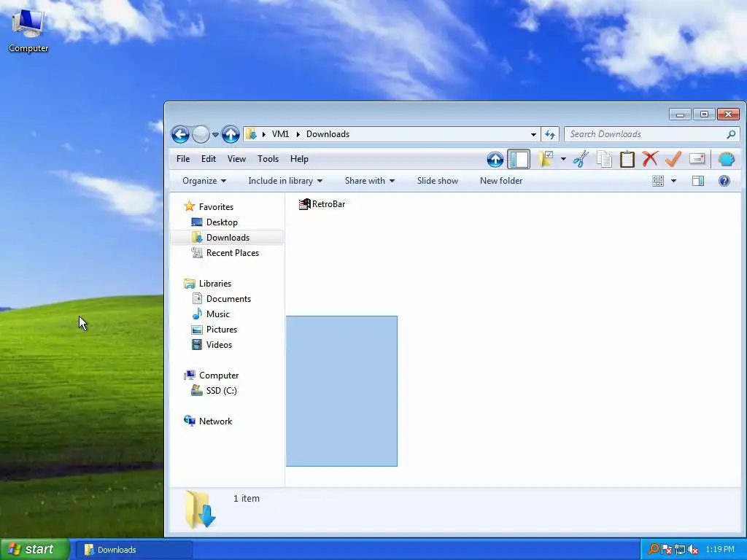Toggle the preview pane button
The width and height of the screenshot is (747, 560).
pos(698,181)
